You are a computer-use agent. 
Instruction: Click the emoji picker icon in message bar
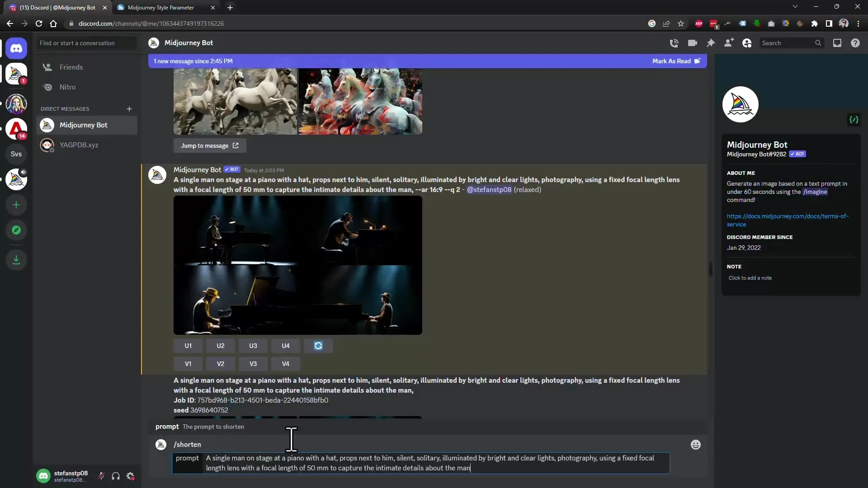696,445
